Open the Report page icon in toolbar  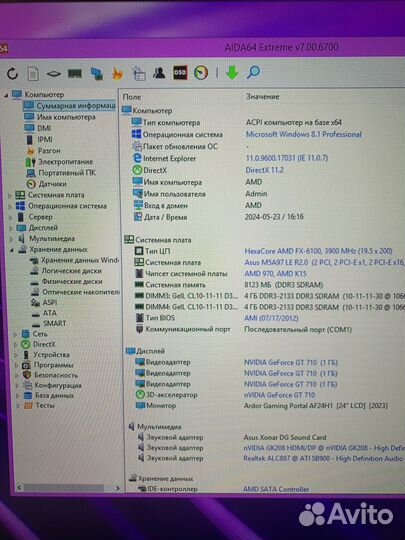tap(33, 73)
